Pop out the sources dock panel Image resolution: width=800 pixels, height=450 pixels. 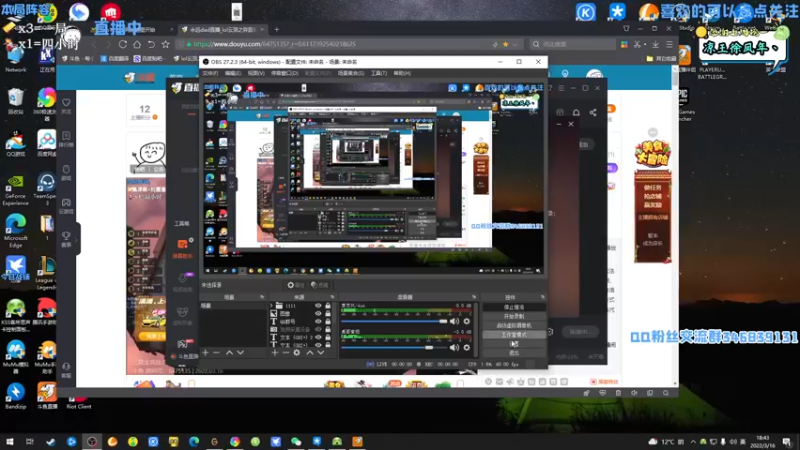click(x=332, y=297)
